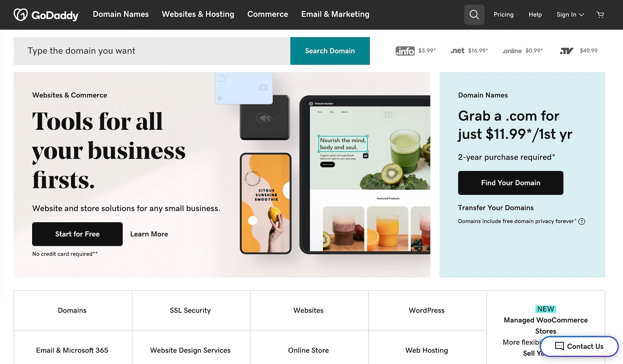Click the Learn More link

(x=149, y=234)
